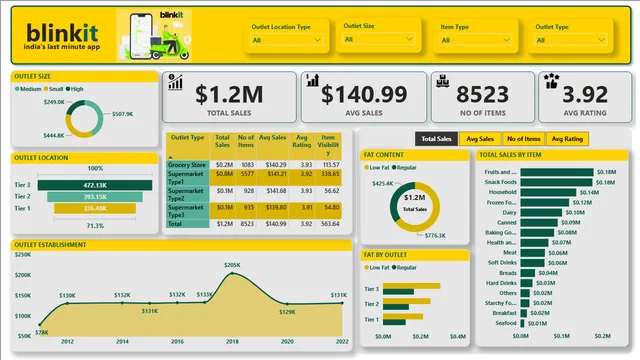Image resolution: width=640 pixels, height=360 pixels.
Task: Click the 2020 data point labeled $129K
Action: click(287, 304)
